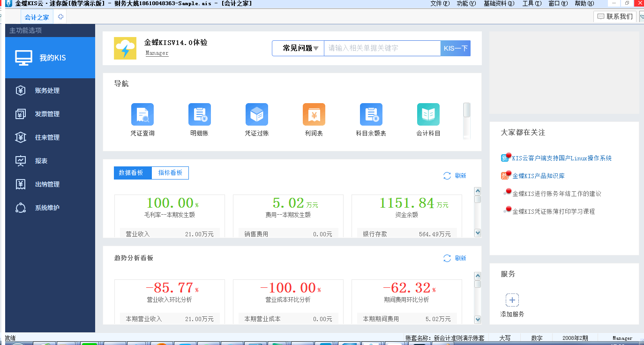The image size is (644, 345).
Task: Open the 利润表 navigation icon
Action: (314, 114)
